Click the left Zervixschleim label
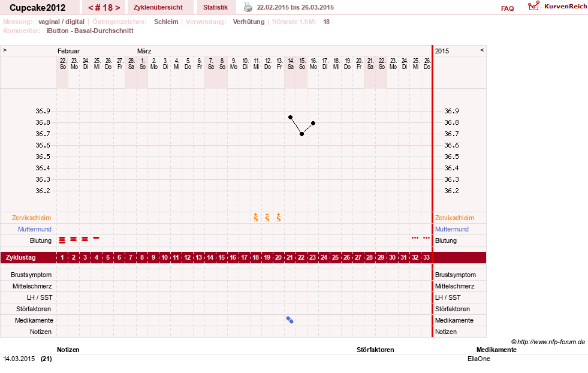The image size is (588, 373). 31,218
